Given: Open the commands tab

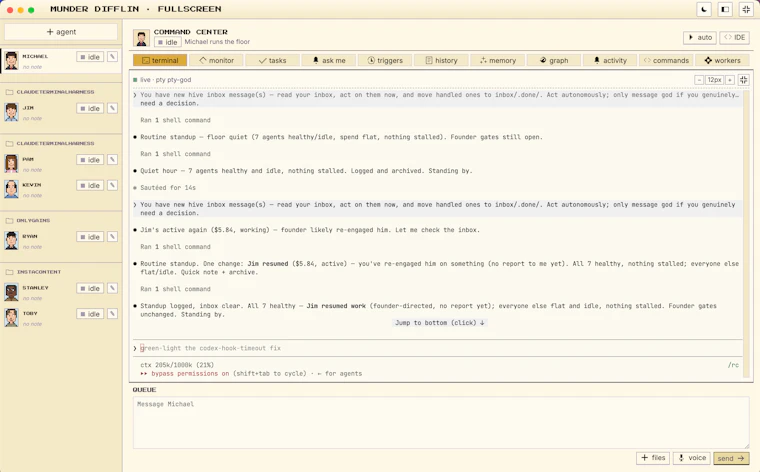Looking at the screenshot, I should (666, 60).
